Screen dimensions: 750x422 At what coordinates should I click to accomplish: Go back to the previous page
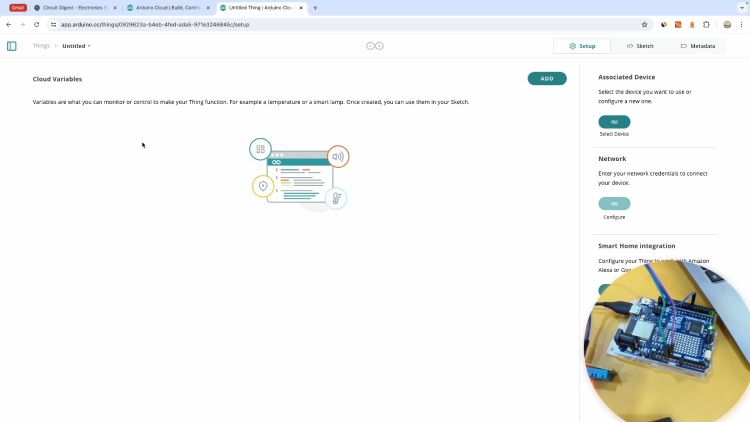pos(9,24)
